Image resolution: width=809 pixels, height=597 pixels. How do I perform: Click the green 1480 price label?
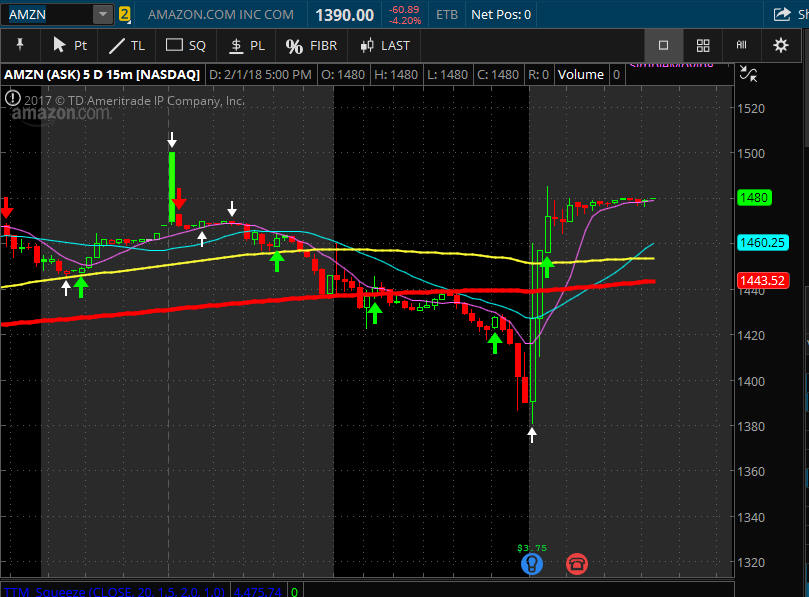click(753, 198)
